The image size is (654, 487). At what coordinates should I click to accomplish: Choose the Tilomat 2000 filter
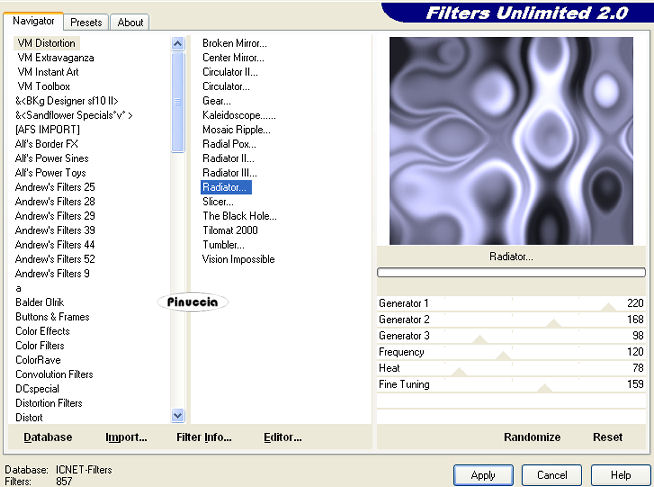pos(230,230)
